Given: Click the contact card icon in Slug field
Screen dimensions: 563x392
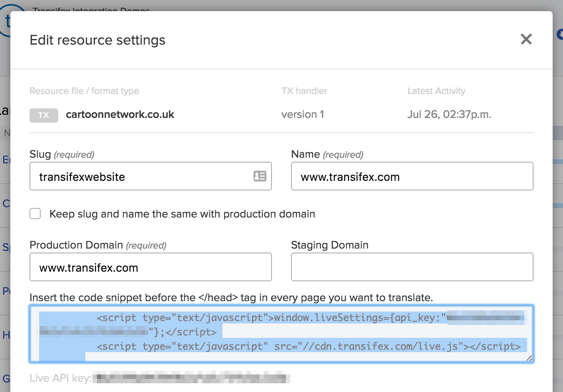Looking at the screenshot, I should point(260,176).
